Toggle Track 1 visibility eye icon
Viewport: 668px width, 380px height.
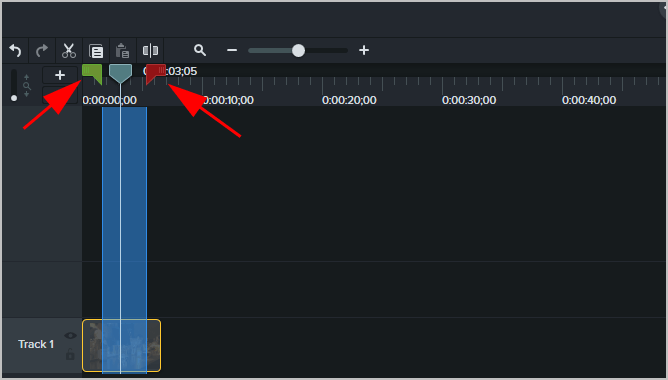[x=70, y=336]
